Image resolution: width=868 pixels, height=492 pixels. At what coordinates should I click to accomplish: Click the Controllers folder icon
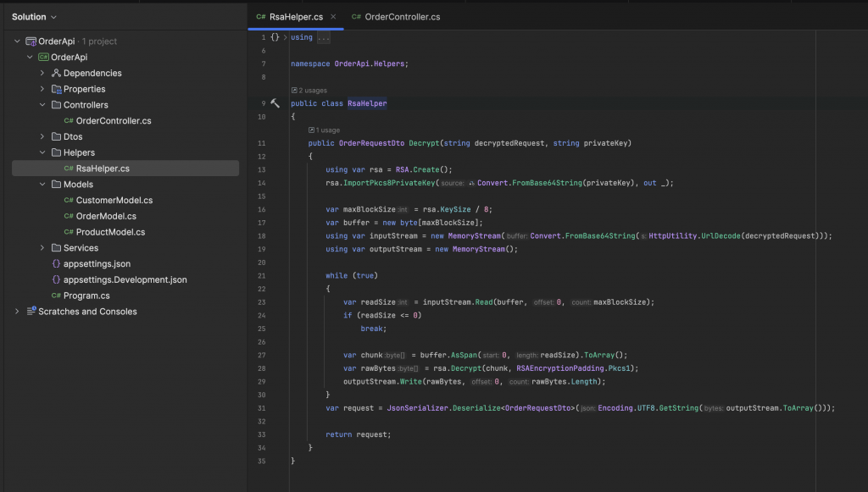56,105
